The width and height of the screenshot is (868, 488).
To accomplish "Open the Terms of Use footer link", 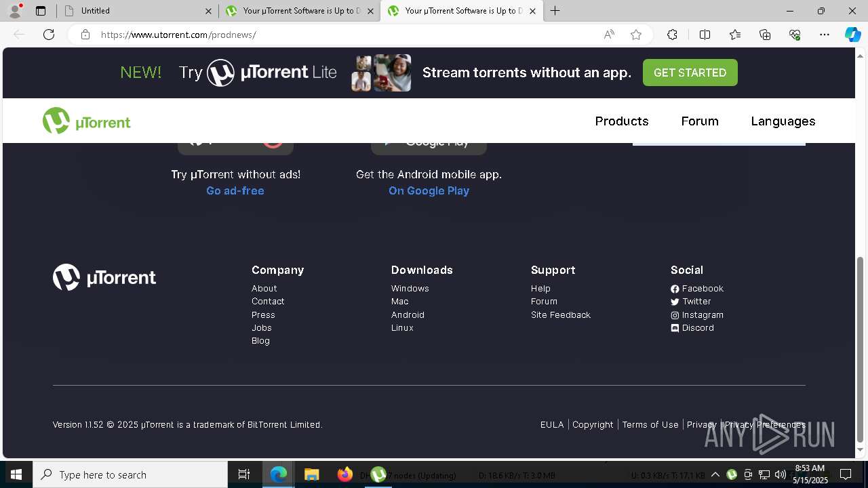I will [x=650, y=425].
